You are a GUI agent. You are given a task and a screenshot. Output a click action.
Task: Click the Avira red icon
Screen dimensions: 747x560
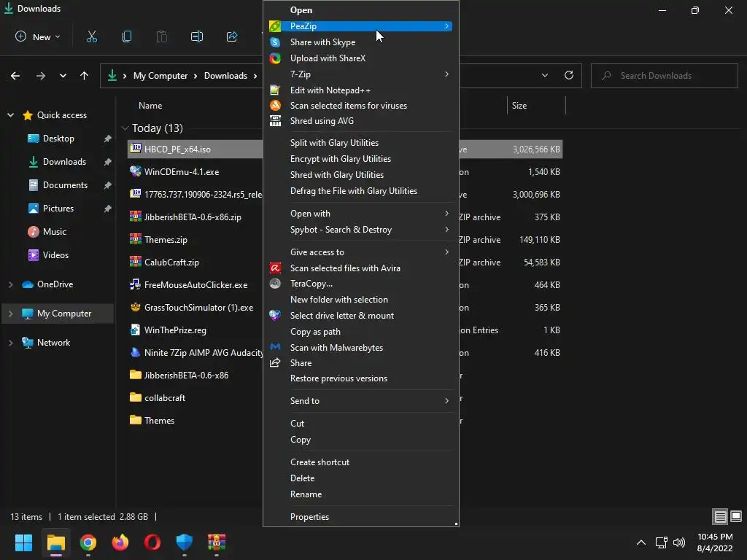(x=275, y=268)
